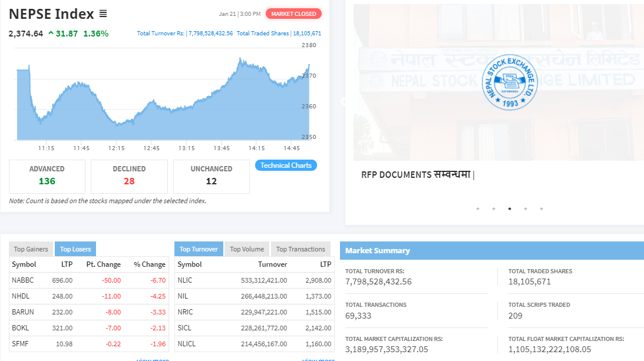Click the Turnover column header
The image size is (644, 361).
pyautogui.click(x=272, y=264)
